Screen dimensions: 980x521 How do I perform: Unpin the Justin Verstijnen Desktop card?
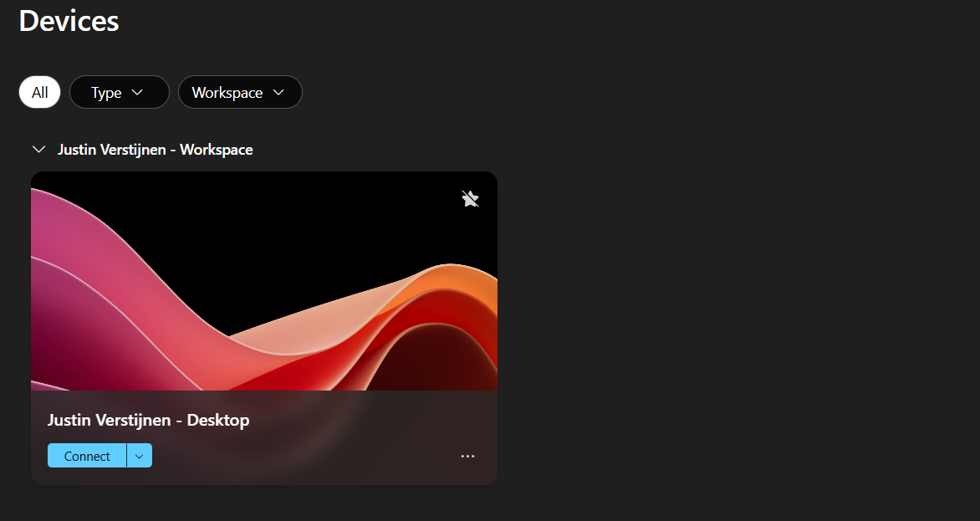pyautogui.click(x=470, y=199)
